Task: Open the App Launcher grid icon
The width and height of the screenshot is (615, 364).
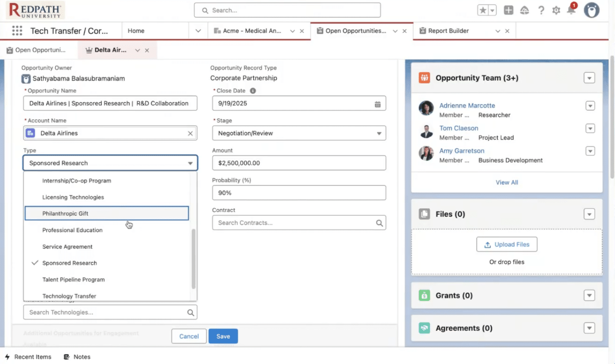Action: [17, 31]
